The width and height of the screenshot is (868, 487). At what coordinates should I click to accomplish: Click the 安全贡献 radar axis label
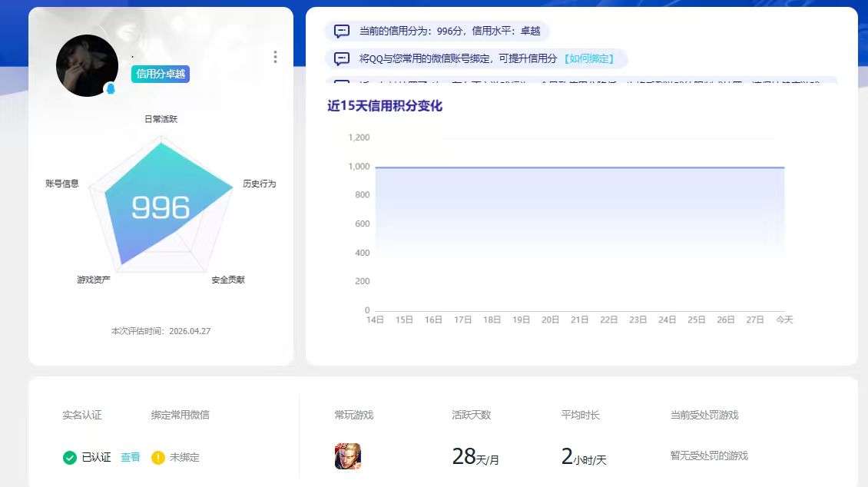(229, 280)
